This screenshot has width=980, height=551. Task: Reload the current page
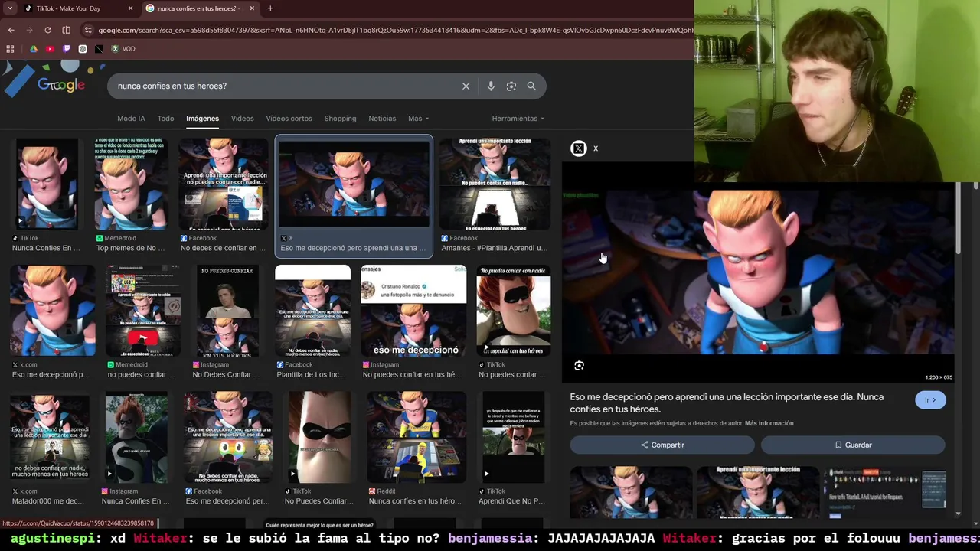(47, 30)
